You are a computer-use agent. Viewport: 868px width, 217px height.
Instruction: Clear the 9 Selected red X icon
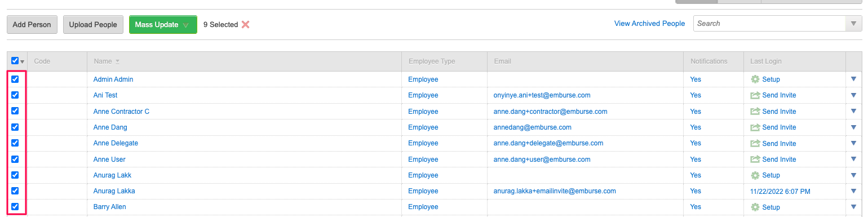point(245,24)
